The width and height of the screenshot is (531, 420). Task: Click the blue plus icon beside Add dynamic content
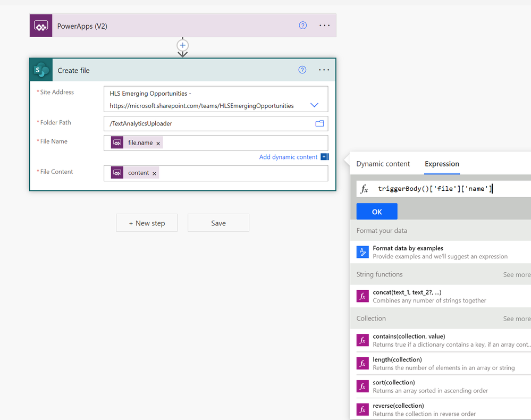(324, 157)
